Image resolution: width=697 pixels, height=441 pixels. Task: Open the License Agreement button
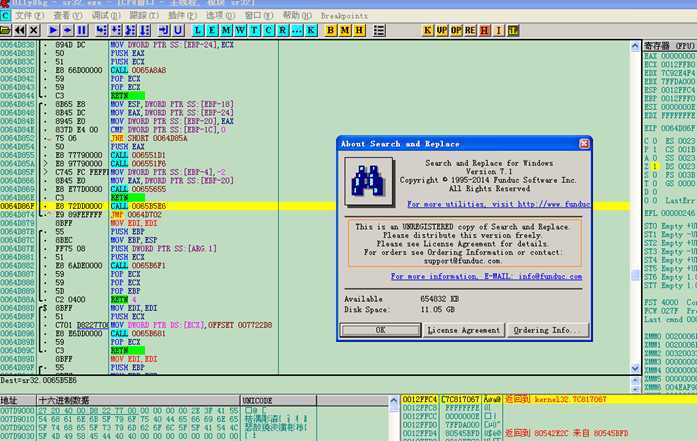click(463, 330)
